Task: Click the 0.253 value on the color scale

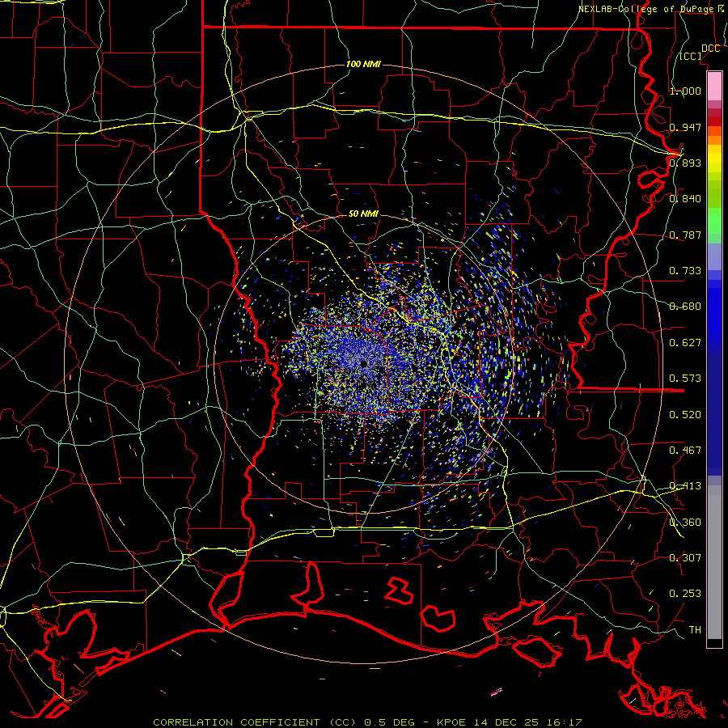Action: click(x=685, y=594)
